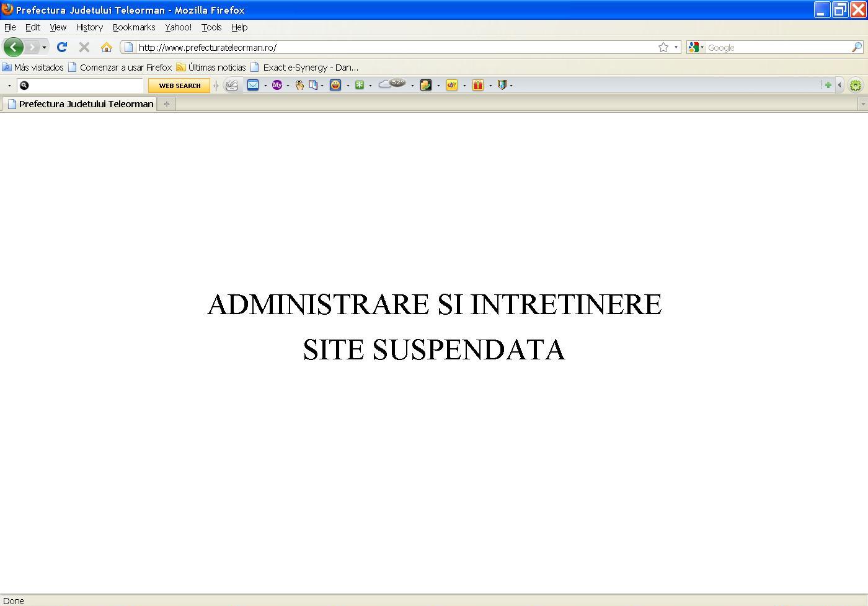The image size is (868, 606).
Task: Click the purple My Yahoo icon
Action: coord(277,85)
